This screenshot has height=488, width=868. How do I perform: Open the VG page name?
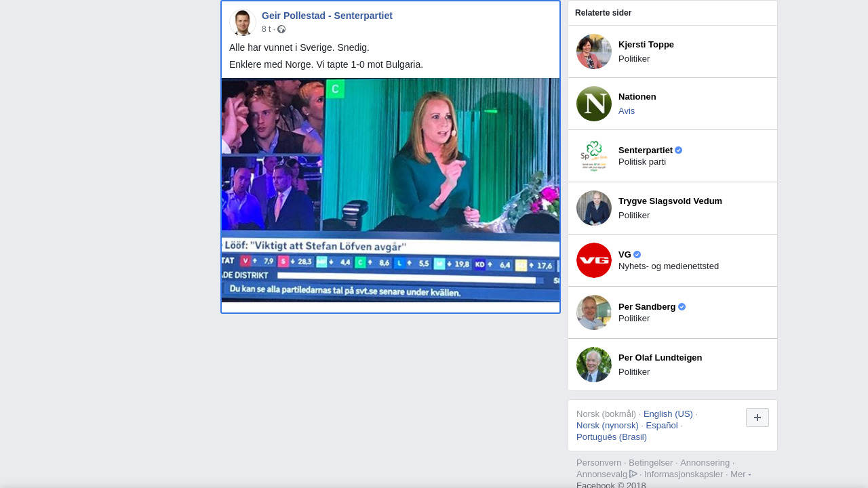pyautogui.click(x=625, y=255)
